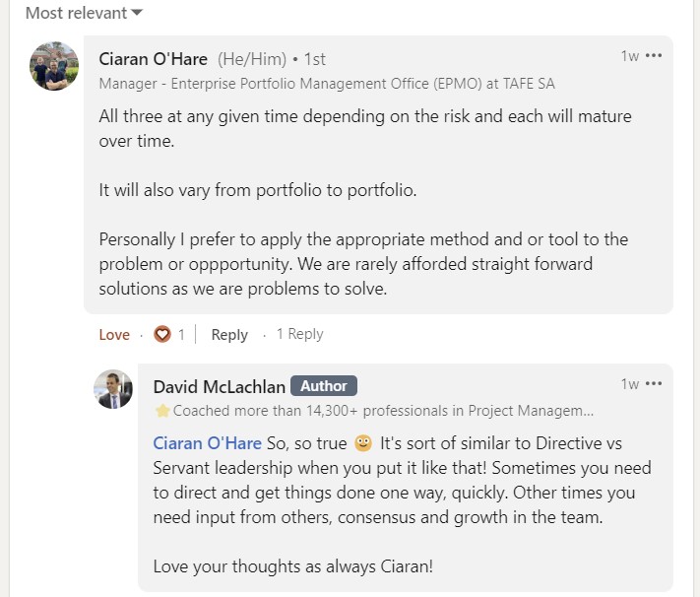The width and height of the screenshot is (700, 597).
Task: Click the 1w timestamp on David's reply
Action: 629,384
